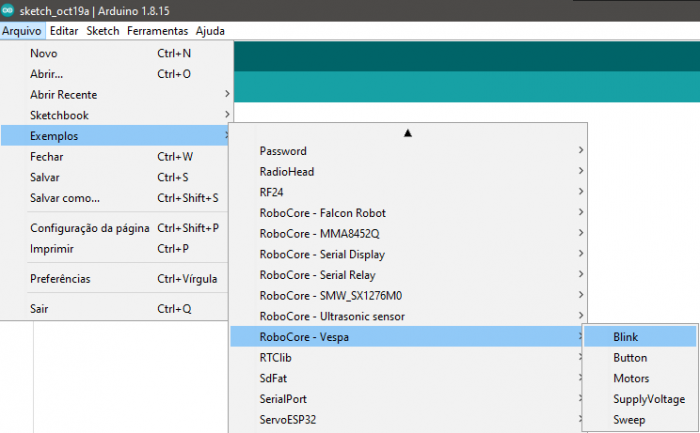Choose Salvar como... option

point(117,198)
